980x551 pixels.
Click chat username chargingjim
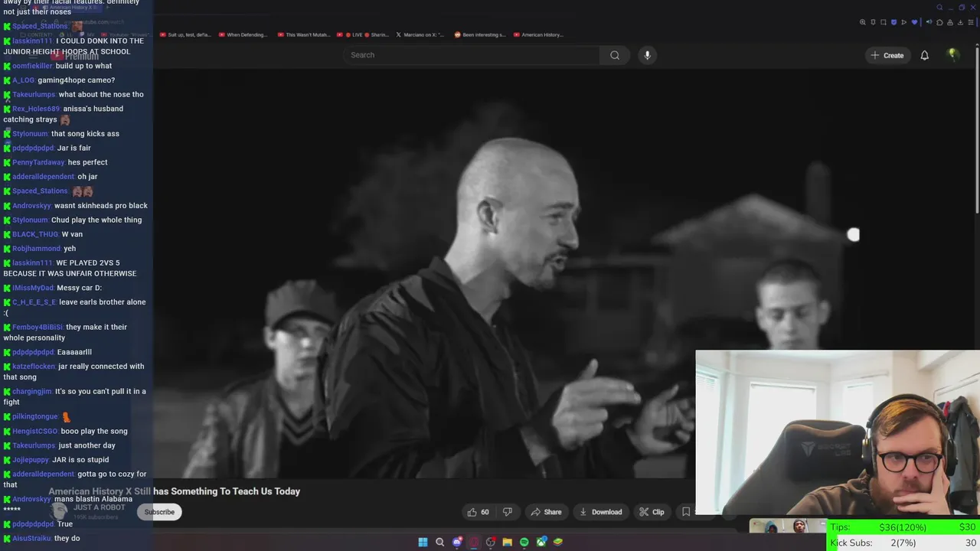(x=32, y=392)
